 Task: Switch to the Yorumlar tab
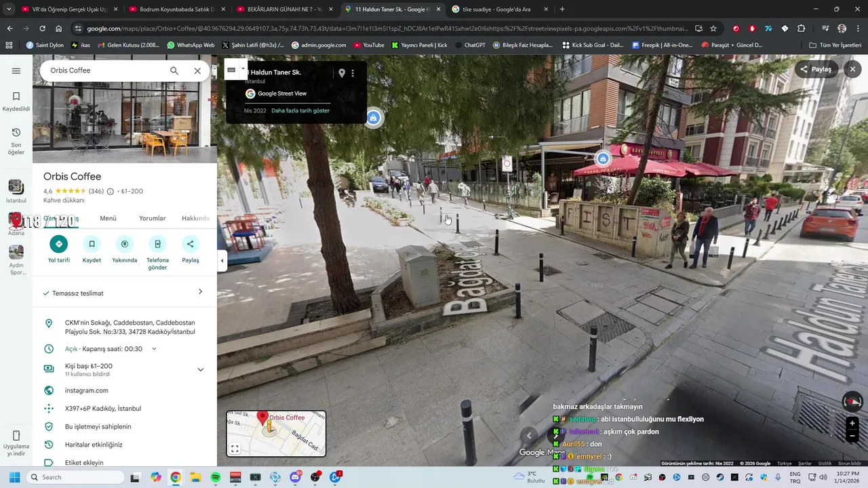(153, 218)
